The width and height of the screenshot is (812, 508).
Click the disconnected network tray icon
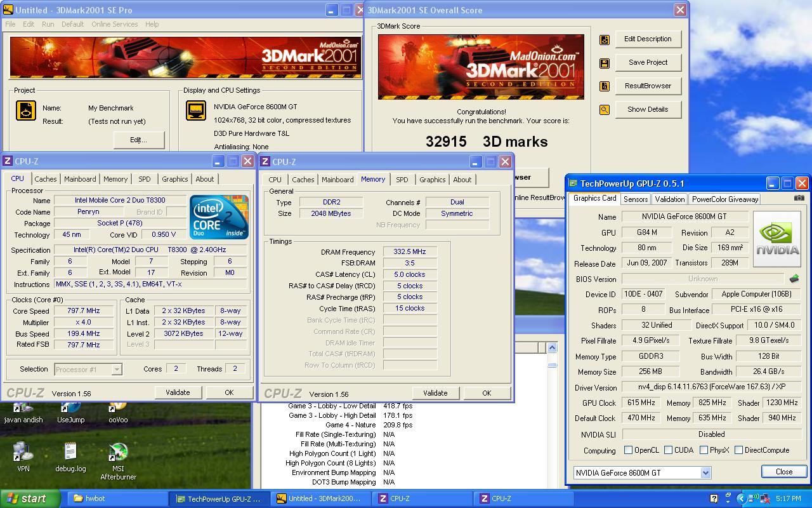pyautogui.click(x=764, y=498)
